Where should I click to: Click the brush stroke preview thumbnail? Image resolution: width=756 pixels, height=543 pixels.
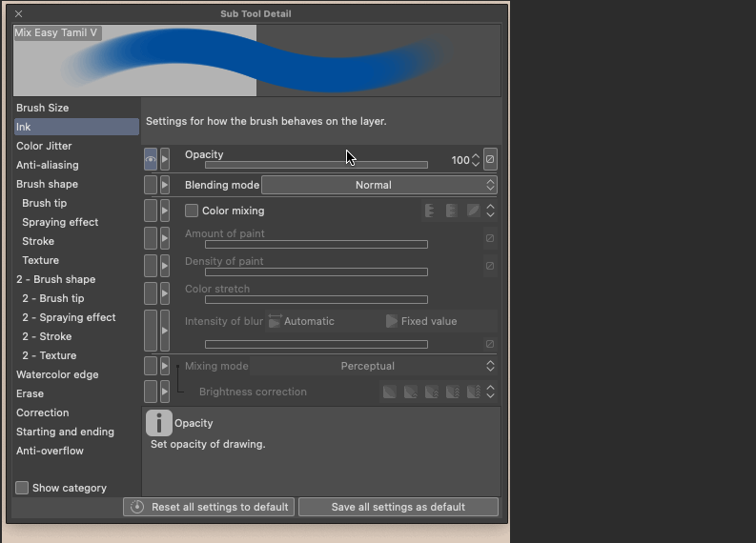tap(257, 61)
